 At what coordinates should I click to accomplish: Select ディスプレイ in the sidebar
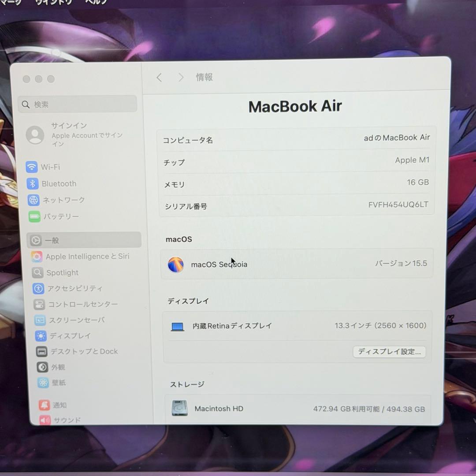[x=66, y=336]
